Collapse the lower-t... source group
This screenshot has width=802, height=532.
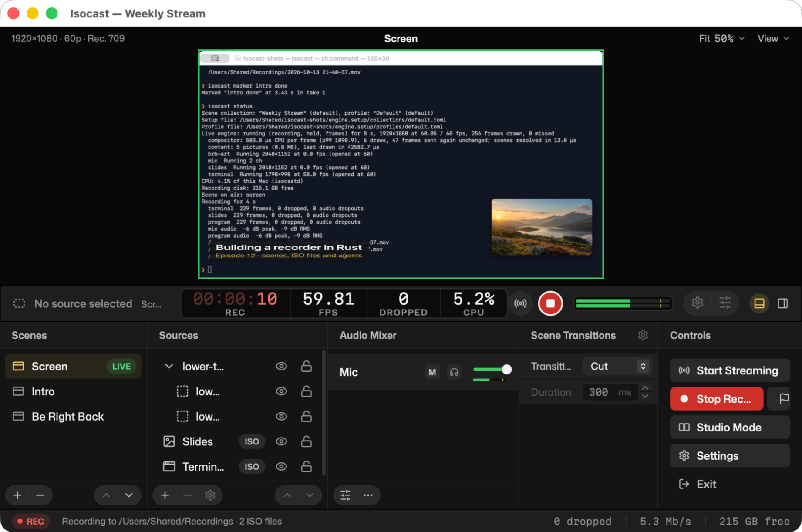coord(169,367)
